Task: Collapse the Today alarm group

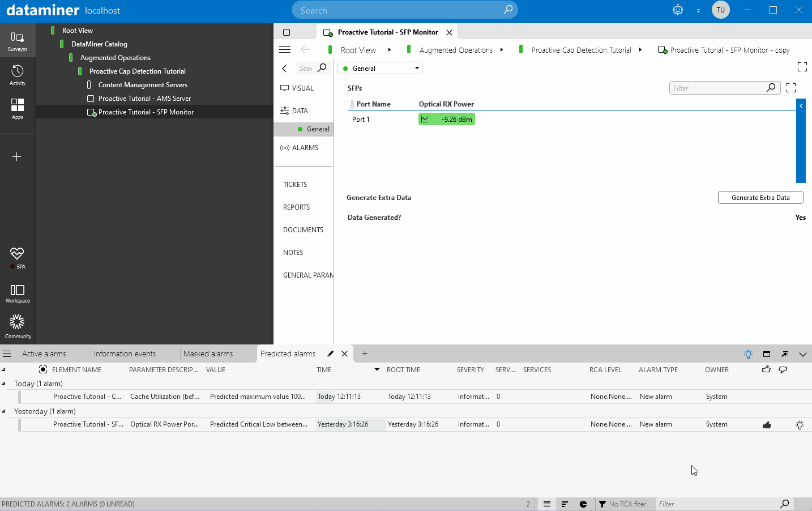Action: click(x=4, y=384)
